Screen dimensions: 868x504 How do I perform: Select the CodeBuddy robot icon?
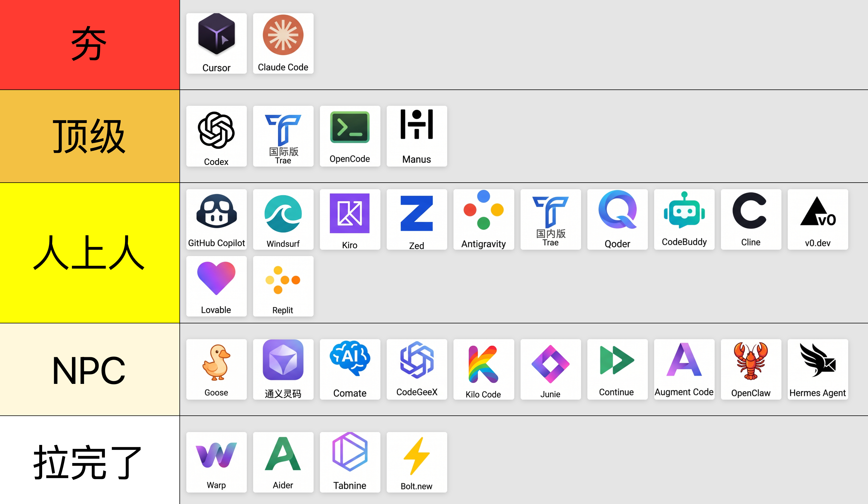684,219
